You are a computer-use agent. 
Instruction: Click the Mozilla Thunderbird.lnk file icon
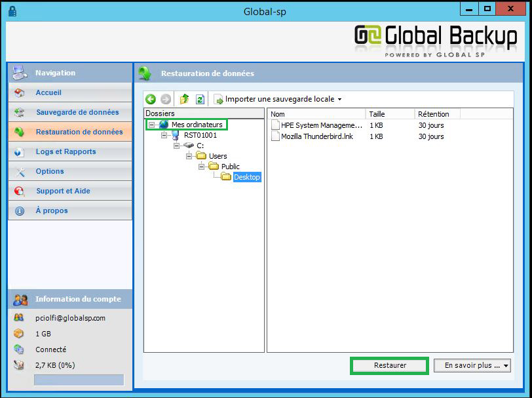pos(275,136)
